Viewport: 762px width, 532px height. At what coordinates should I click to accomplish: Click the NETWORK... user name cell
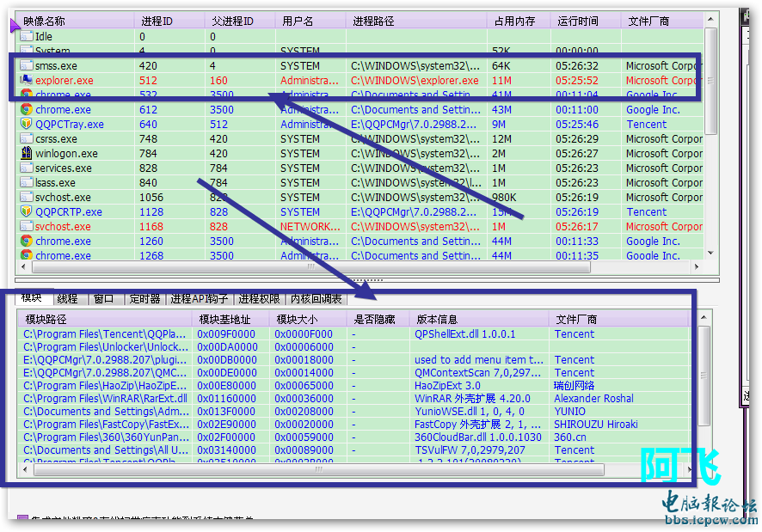click(x=310, y=226)
